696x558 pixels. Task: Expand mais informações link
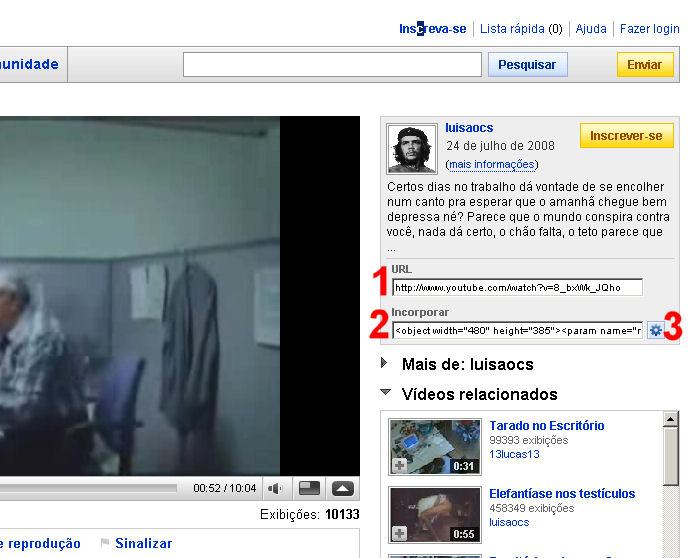(492, 165)
